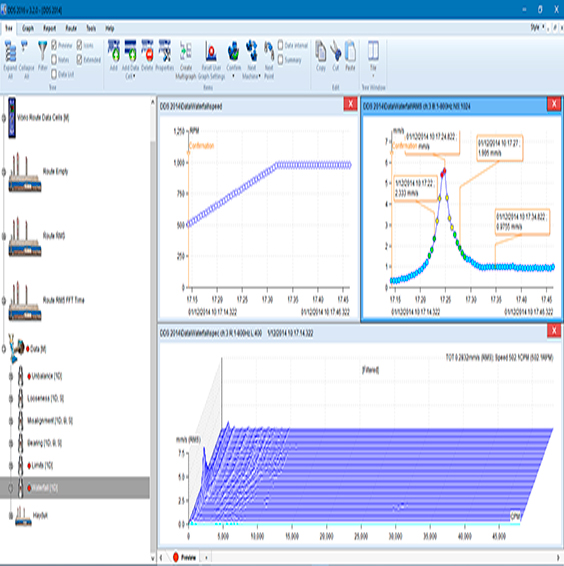Viewport: 564px width, 566px height.
Task: Expand the Looseness tree node
Action: (11, 399)
